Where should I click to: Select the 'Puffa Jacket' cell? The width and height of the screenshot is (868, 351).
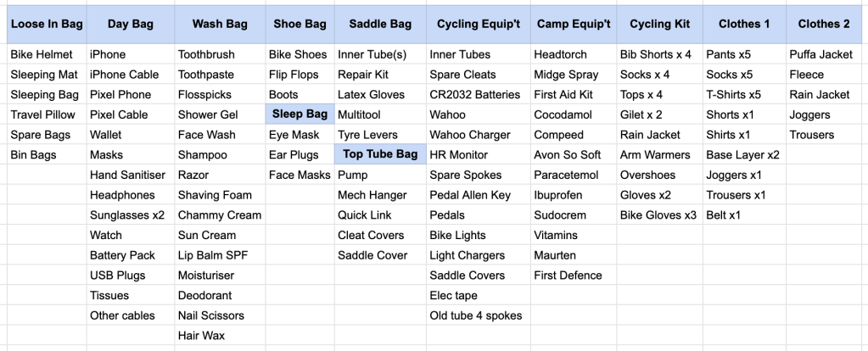point(820,54)
